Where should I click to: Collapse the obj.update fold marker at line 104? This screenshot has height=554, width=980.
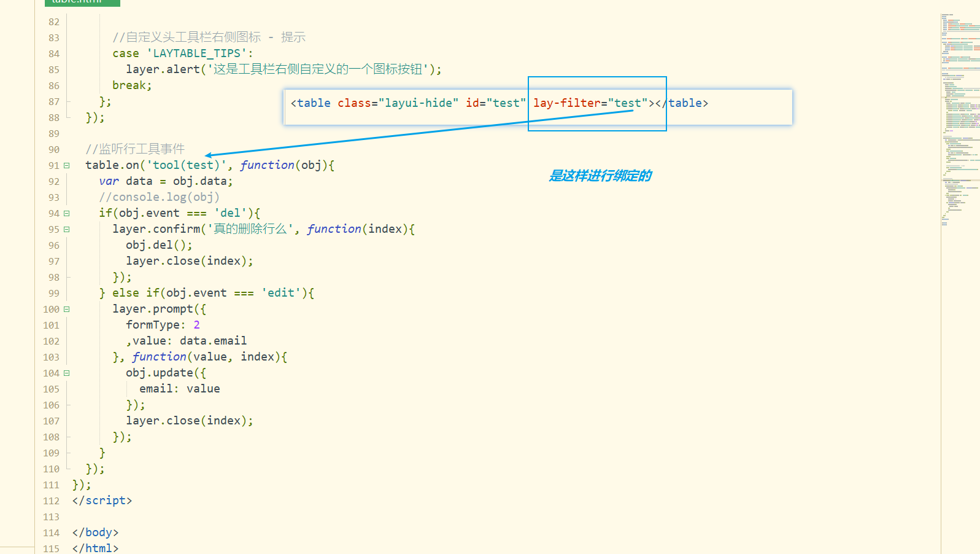(67, 373)
